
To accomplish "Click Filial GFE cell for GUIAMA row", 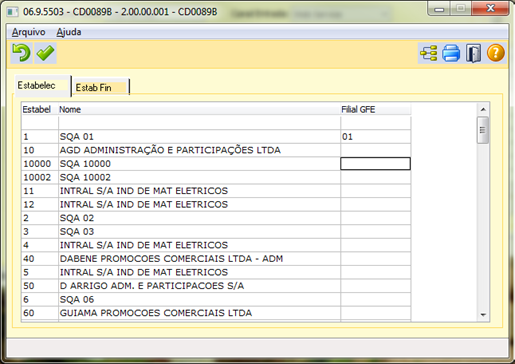I will 375,313.
